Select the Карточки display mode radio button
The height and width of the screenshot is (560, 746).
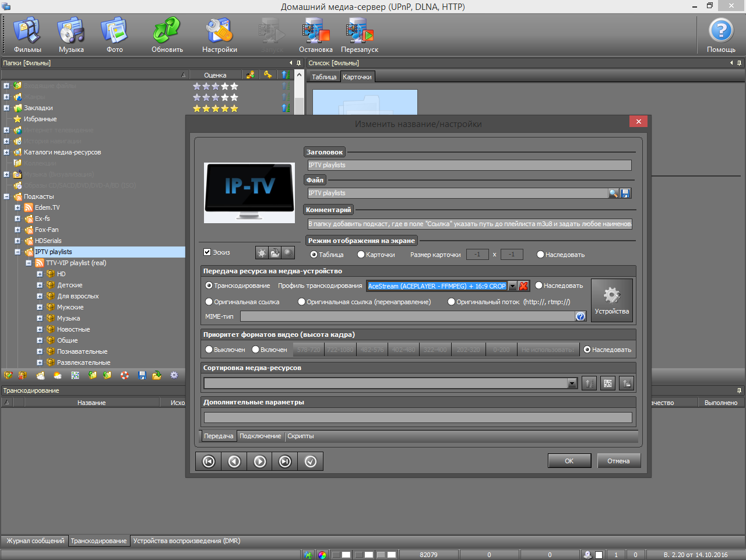point(361,255)
